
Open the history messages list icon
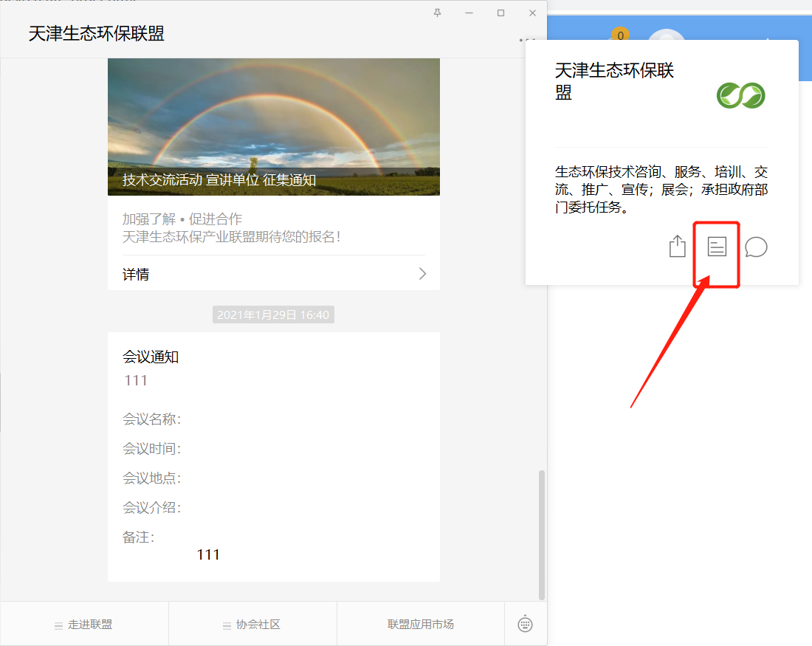(717, 247)
